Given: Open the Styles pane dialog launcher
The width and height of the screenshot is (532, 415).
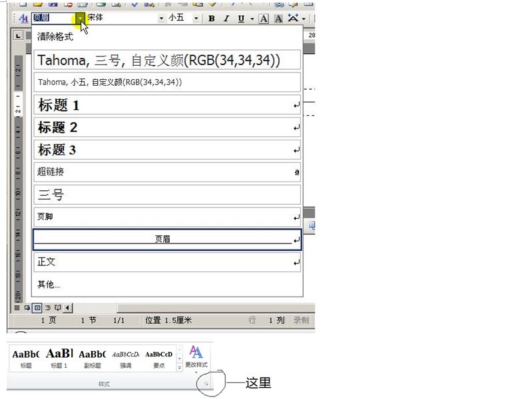Looking at the screenshot, I should 206,384.
